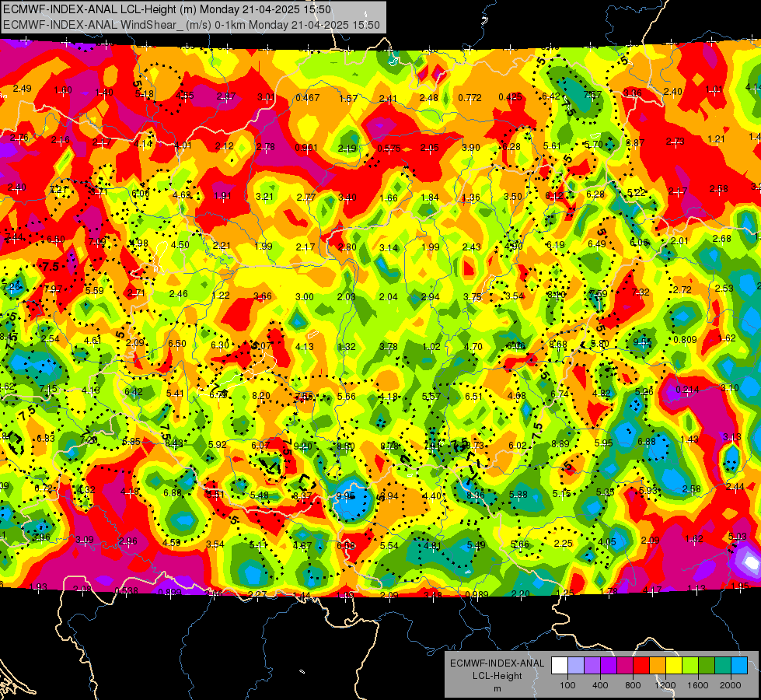Click the wind shear value 0.772
Screen dimensions: 761x700
470,98
